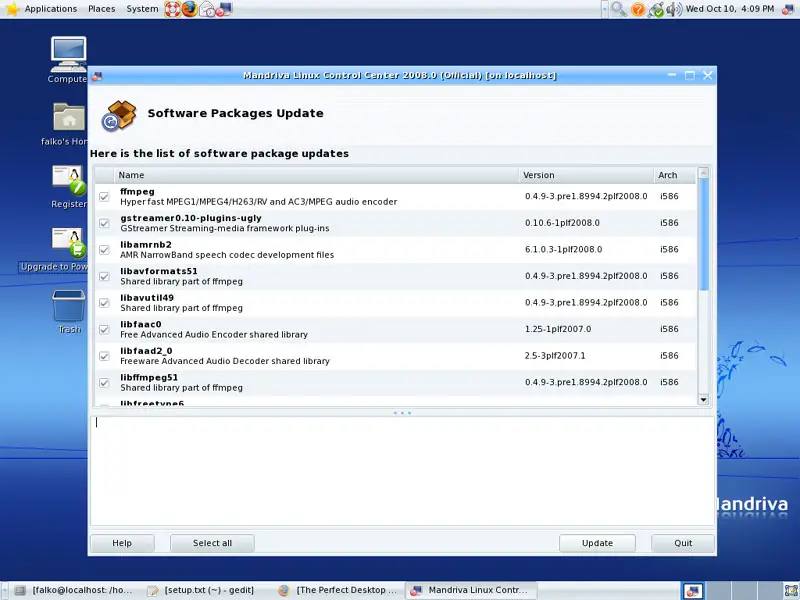Click the package list scrollbar down arrow
The width and height of the screenshot is (800, 600).
703,399
